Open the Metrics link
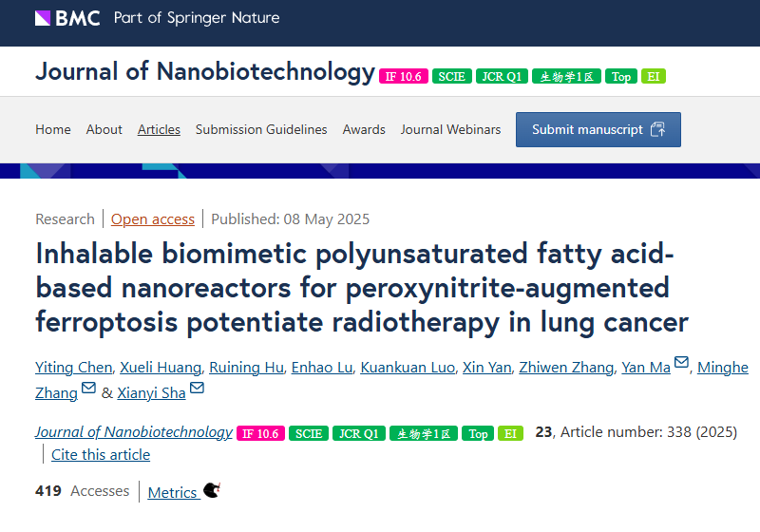 172,493
